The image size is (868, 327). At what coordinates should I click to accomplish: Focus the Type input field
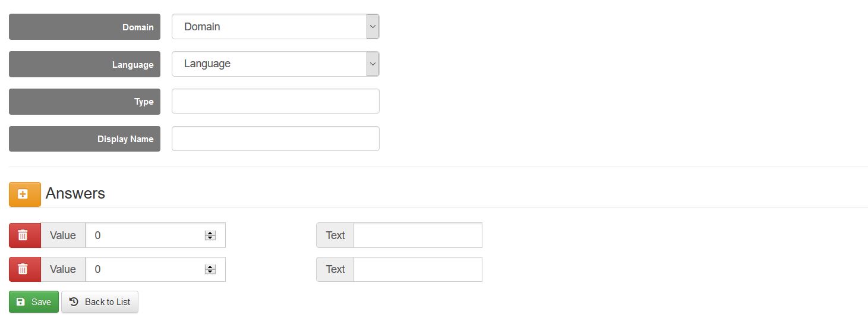(x=275, y=101)
